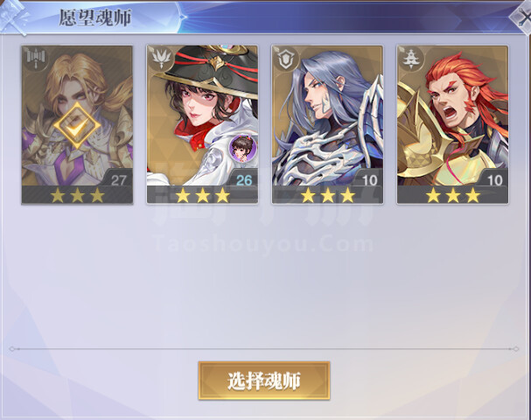
Task: Click the class icon on the blonde-haired card
Action: [35, 59]
